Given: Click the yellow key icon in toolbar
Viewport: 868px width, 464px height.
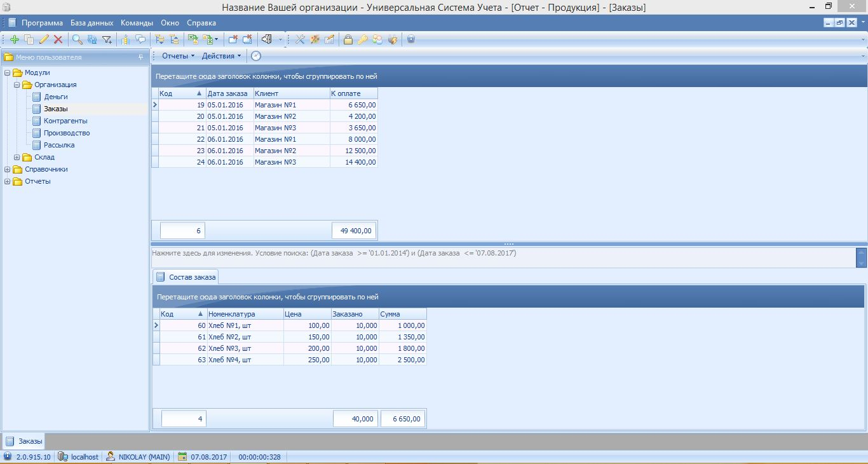Looking at the screenshot, I should pos(362,39).
